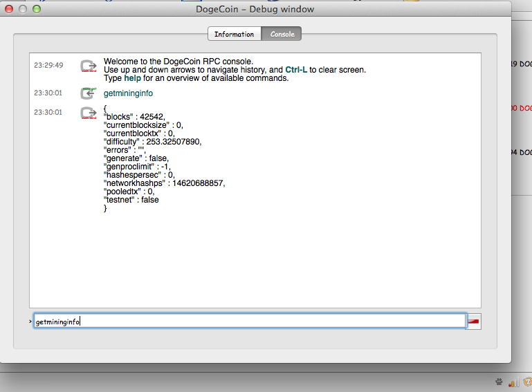Click the network signal bars icon

point(514,382)
